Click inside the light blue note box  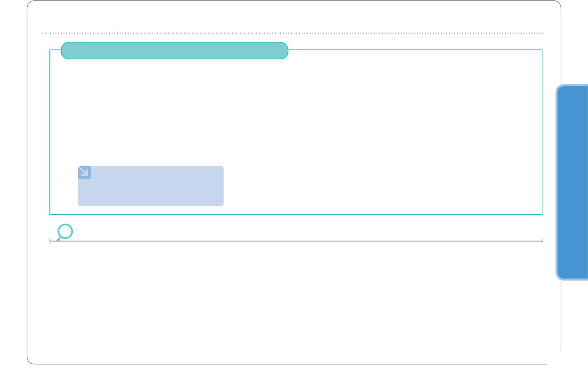pyautogui.click(x=151, y=189)
